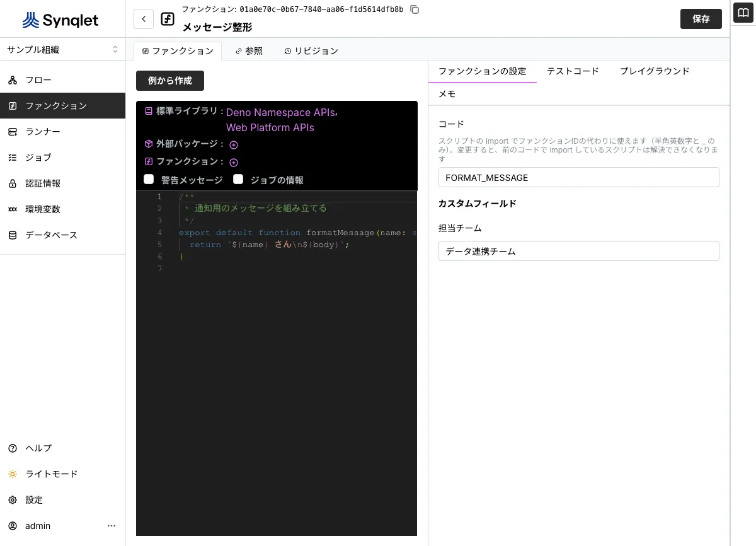This screenshot has width=756, height=546.
Task: Click the ジョブ list icon in sidebar
Action: click(13, 158)
